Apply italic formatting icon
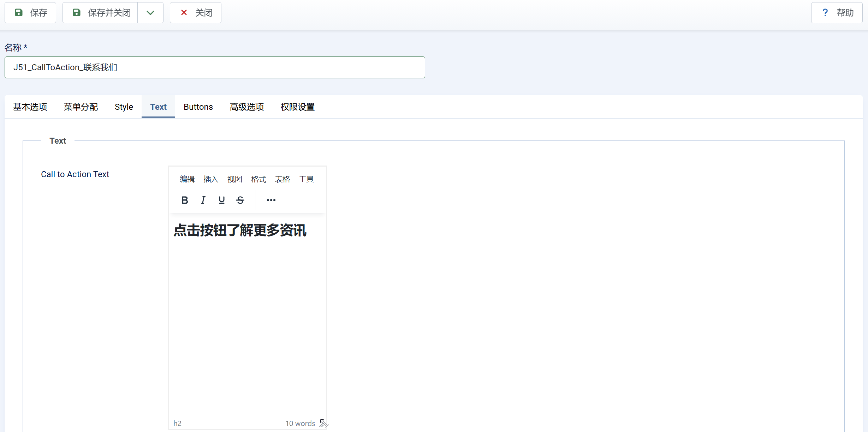This screenshot has height=432, width=868. click(203, 200)
